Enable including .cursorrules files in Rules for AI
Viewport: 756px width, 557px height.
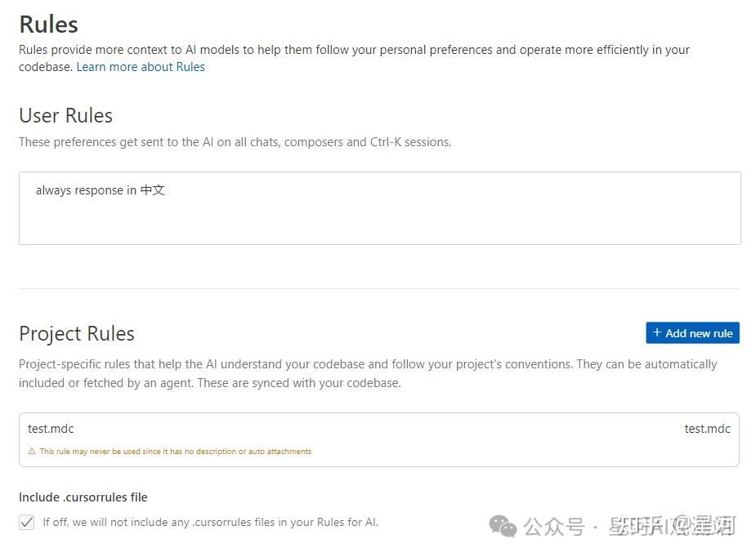pos(26,522)
